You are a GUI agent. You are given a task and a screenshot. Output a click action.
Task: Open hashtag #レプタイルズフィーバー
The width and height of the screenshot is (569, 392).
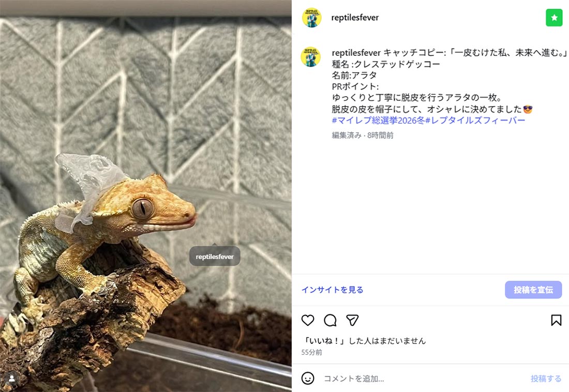(475, 120)
